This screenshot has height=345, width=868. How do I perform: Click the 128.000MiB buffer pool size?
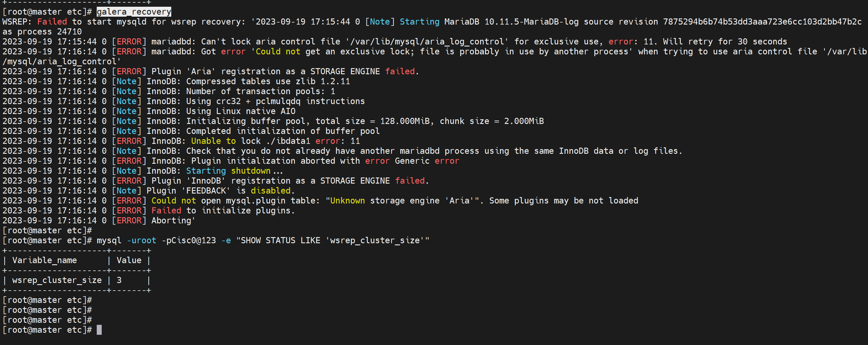pos(405,121)
